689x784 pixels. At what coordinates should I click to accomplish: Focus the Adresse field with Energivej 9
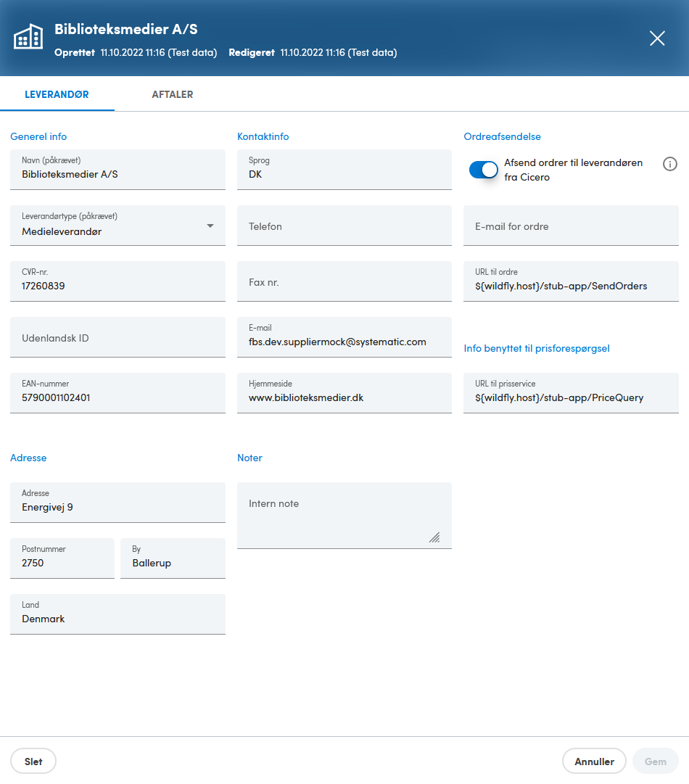pos(117,503)
